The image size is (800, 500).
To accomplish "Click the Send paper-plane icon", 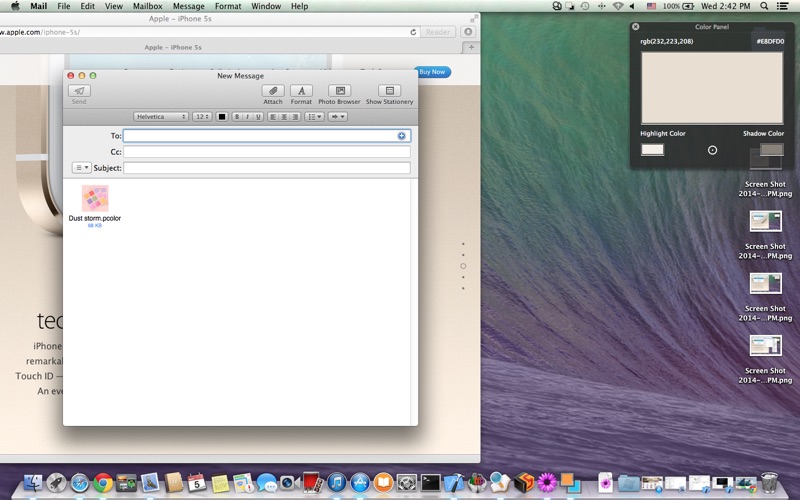I will click(79, 91).
